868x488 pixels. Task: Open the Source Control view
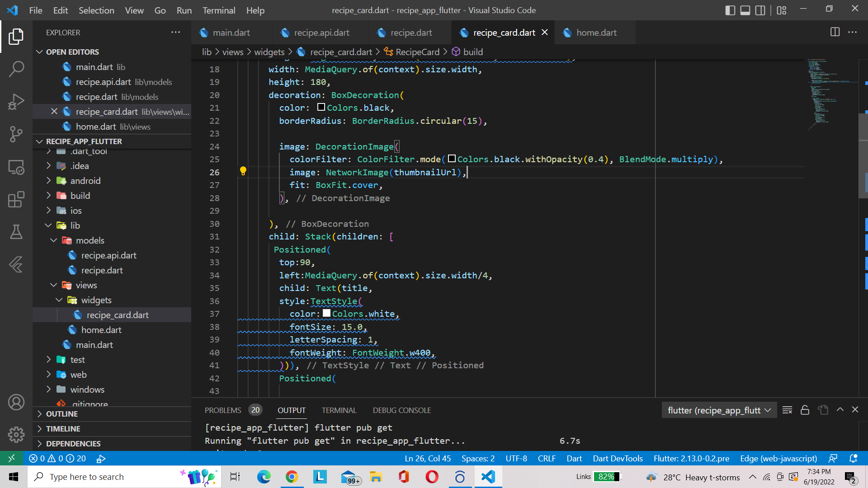(16, 134)
